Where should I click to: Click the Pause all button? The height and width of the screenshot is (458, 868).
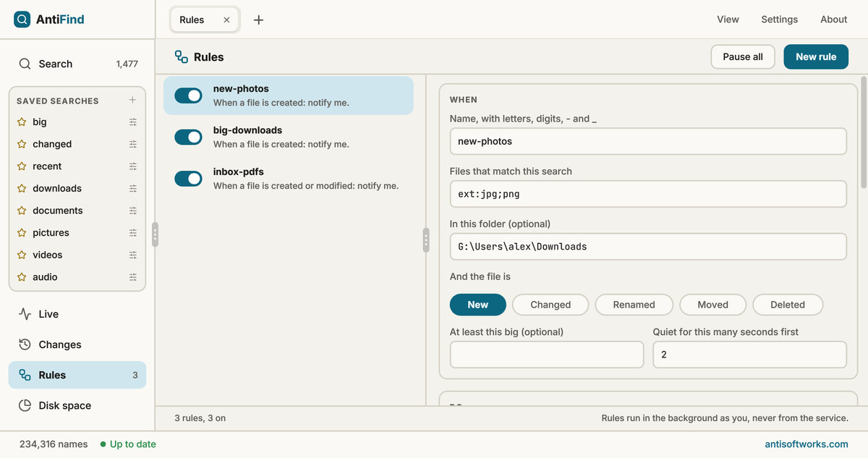(743, 57)
